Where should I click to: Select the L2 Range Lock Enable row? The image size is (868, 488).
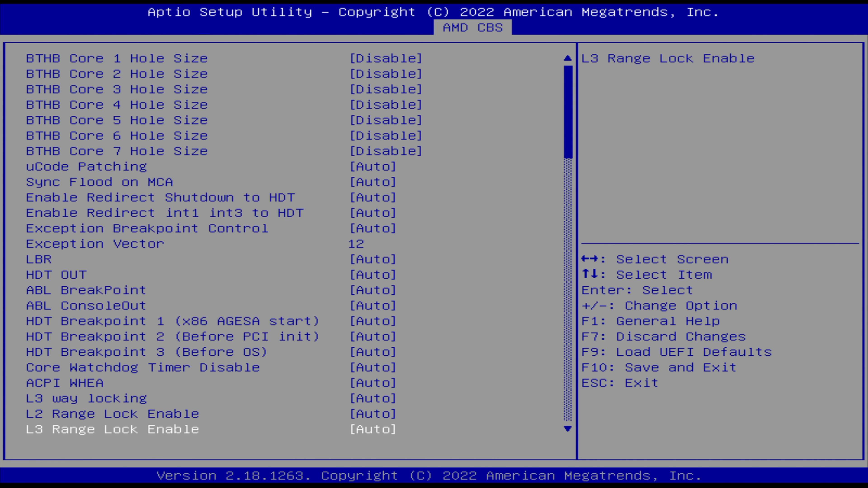coord(211,414)
